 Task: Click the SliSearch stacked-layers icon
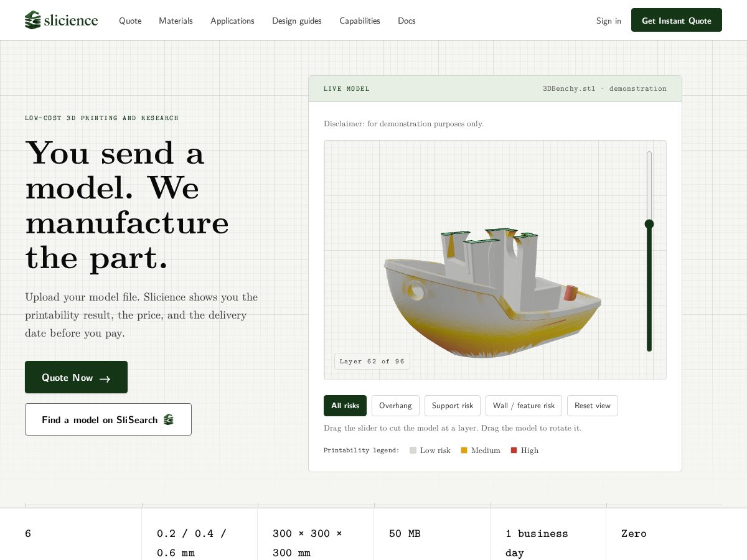169,419
